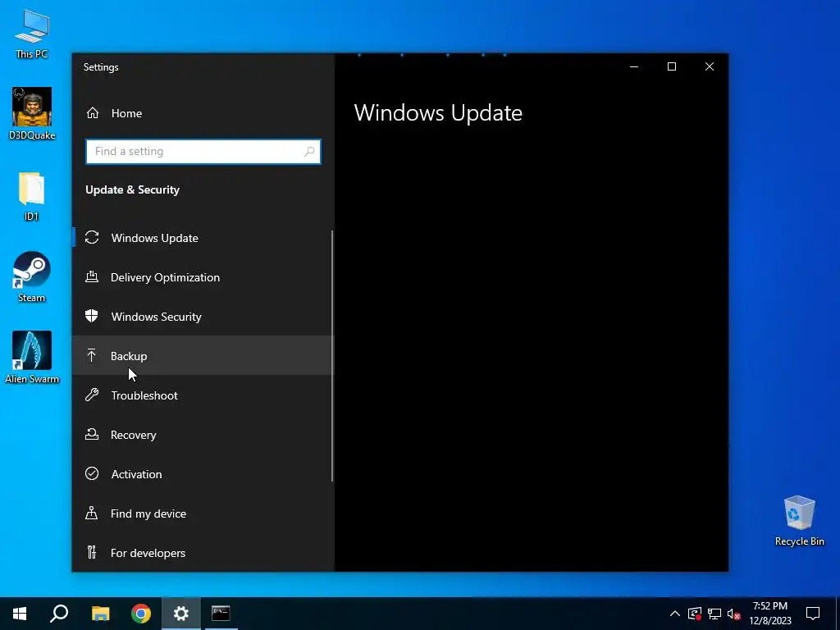Click the Settings sidebar scrollbar
This screenshot has height=630, width=840.
click(332, 356)
